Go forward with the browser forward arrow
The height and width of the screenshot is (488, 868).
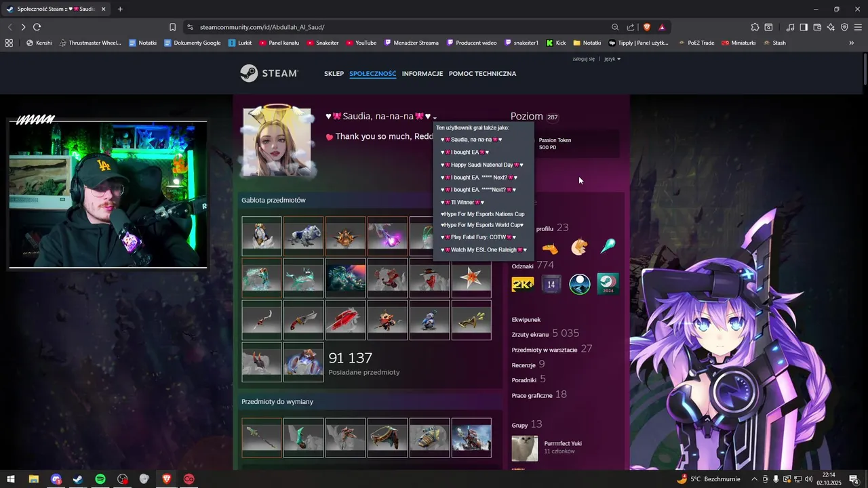(x=23, y=27)
